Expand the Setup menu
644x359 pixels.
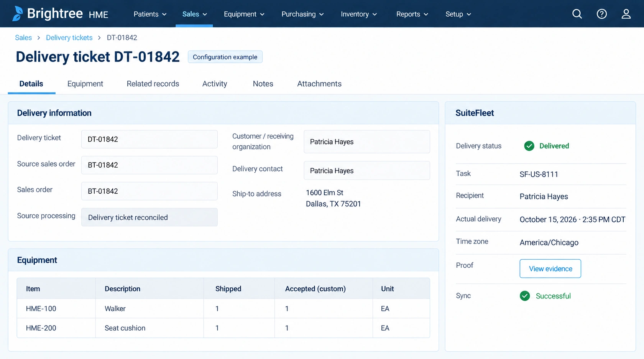click(458, 14)
